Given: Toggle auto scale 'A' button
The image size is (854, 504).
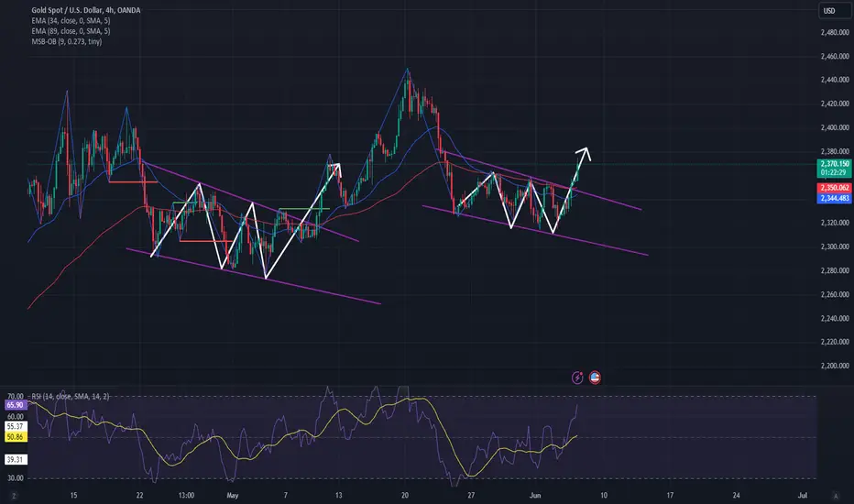Looking at the screenshot, I should (836, 496).
